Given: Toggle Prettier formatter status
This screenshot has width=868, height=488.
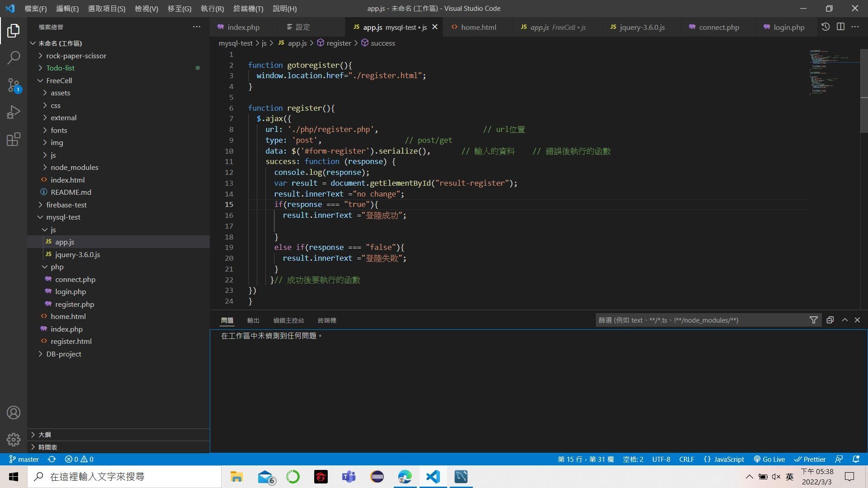Looking at the screenshot, I should (810, 459).
